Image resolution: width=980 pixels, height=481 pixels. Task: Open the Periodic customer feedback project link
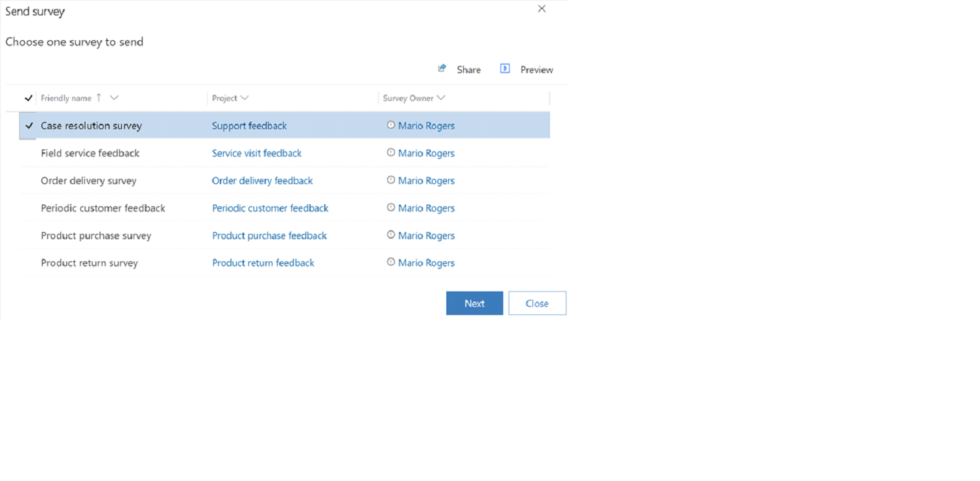[x=270, y=208]
